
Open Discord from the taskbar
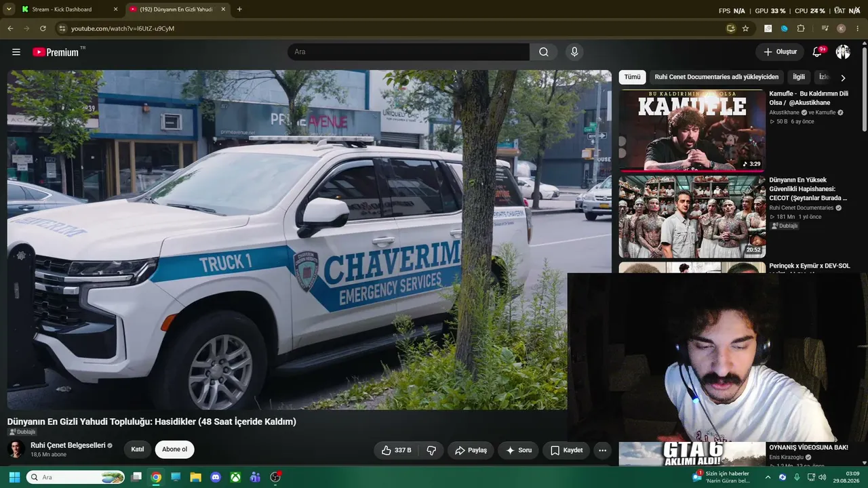216,477
